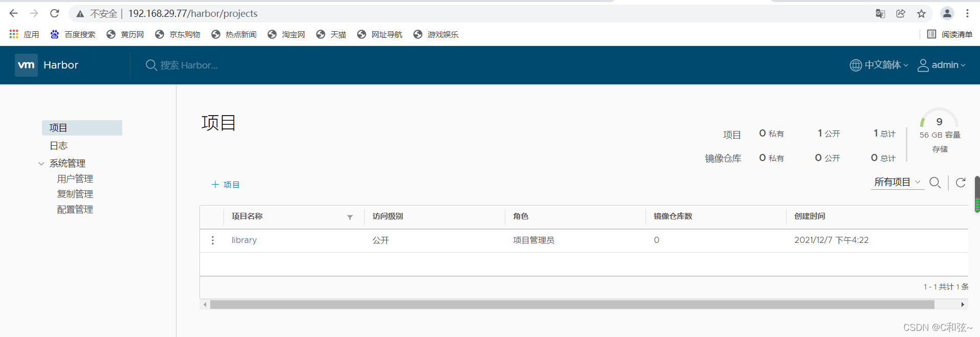Refresh the project list

tap(961, 183)
